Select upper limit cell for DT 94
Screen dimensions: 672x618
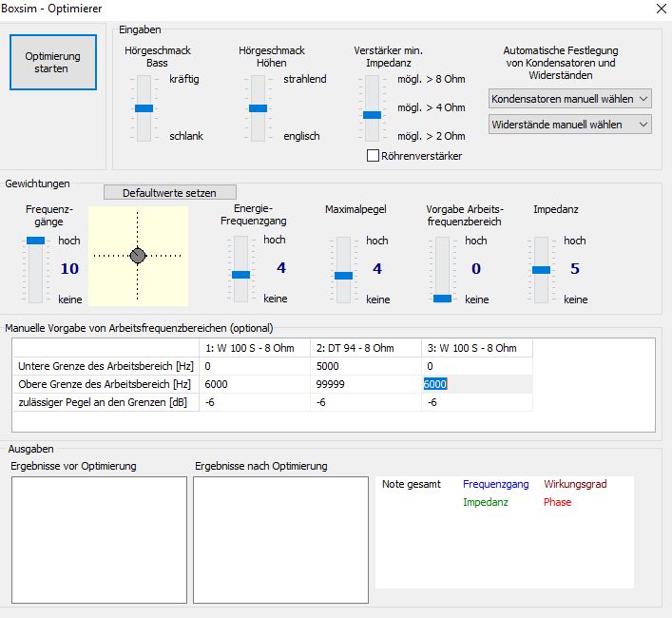[x=366, y=384]
